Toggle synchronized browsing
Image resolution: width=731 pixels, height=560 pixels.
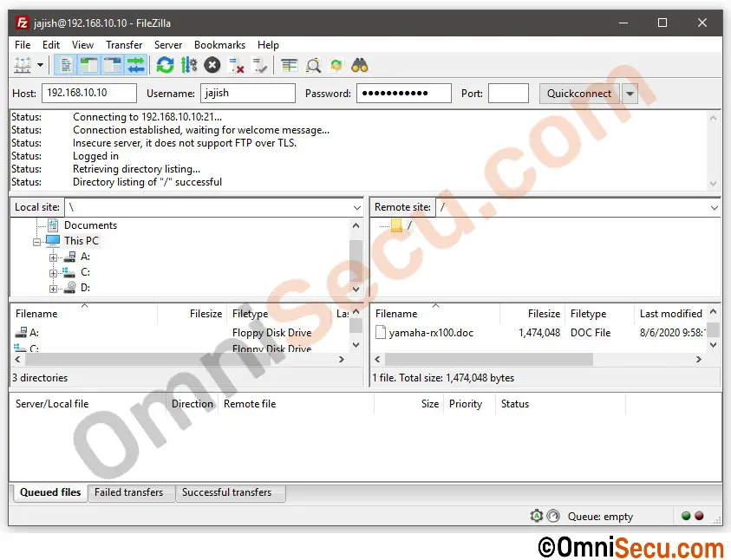pos(336,65)
